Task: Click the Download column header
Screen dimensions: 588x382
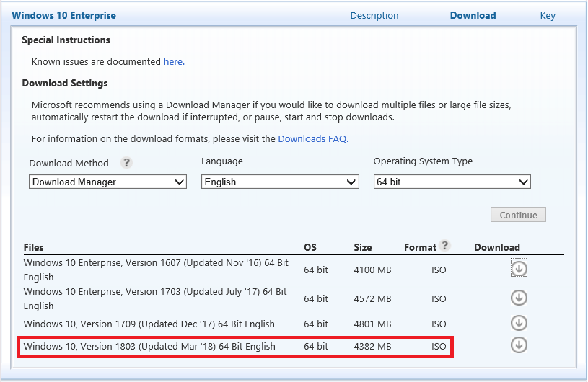Action: click(497, 247)
